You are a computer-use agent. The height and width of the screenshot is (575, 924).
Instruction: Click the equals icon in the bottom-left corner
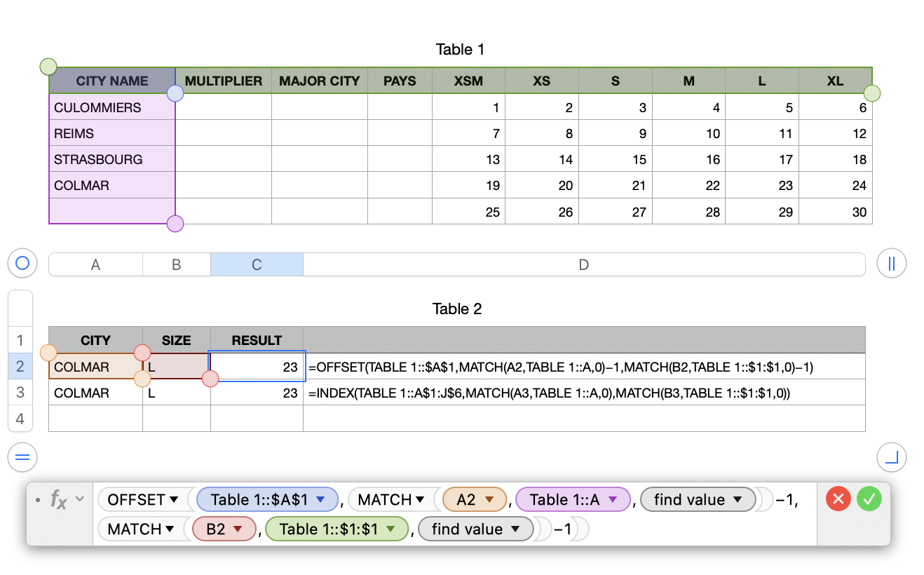pos(22,457)
